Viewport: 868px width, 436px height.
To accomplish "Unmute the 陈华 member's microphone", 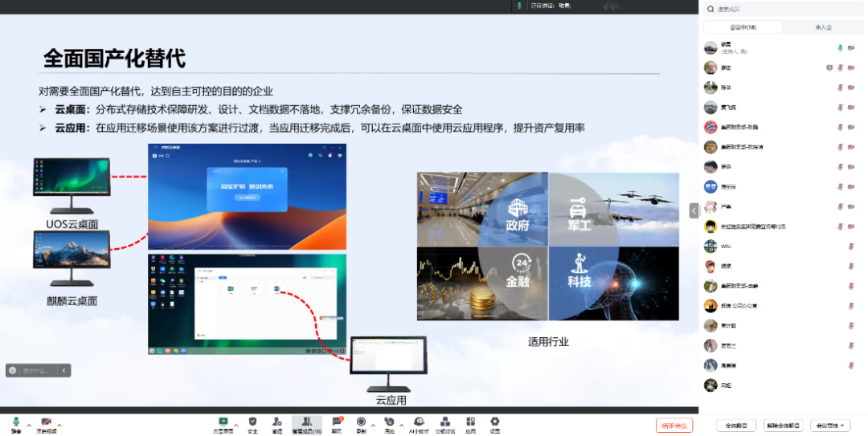I will 841,88.
